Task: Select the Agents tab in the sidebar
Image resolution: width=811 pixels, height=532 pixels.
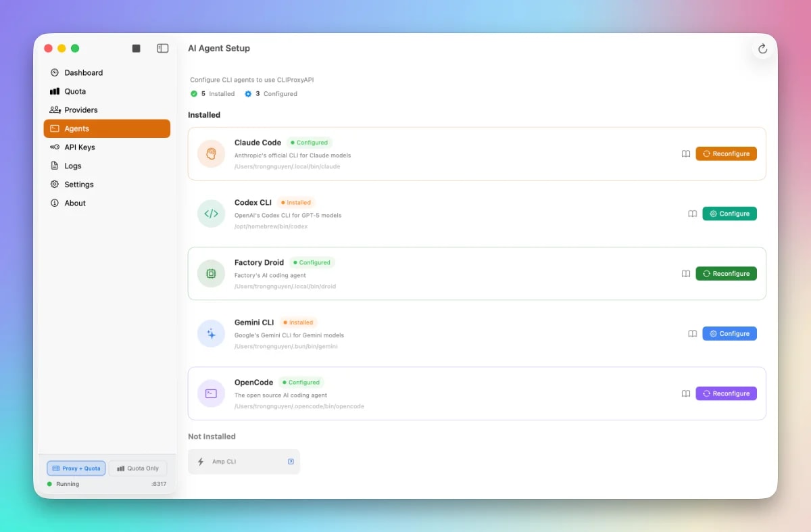Action: pyautogui.click(x=76, y=128)
